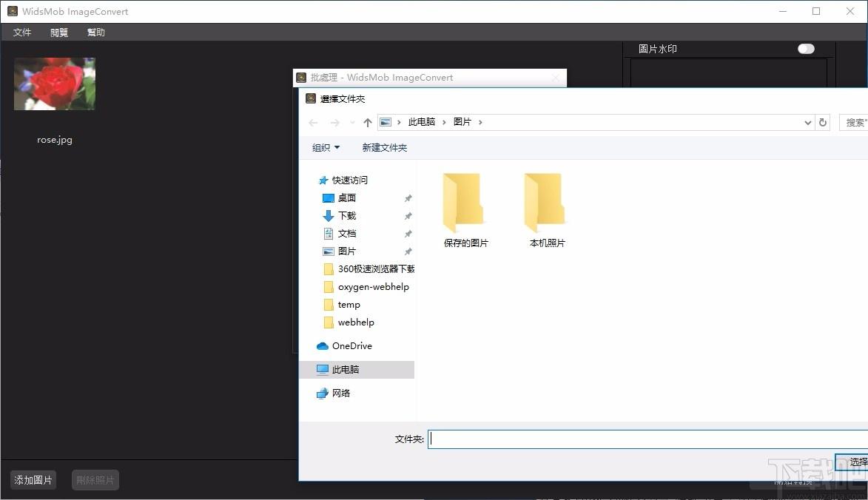Click pin icon next to 文档
The image size is (868, 500).
(x=408, y=234)
